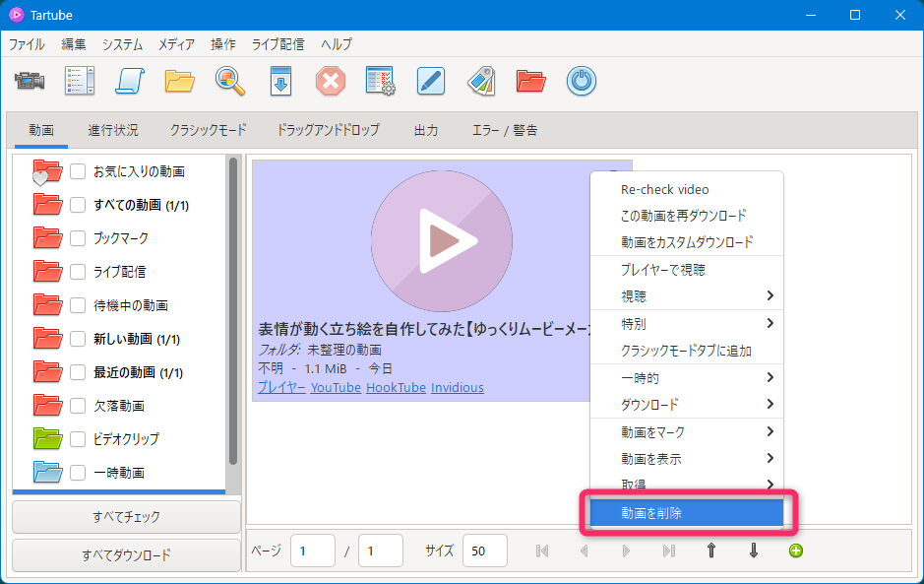
Task: Click the video camera toolbar icon
Action: pyautogui.click(x=31, y=81)
